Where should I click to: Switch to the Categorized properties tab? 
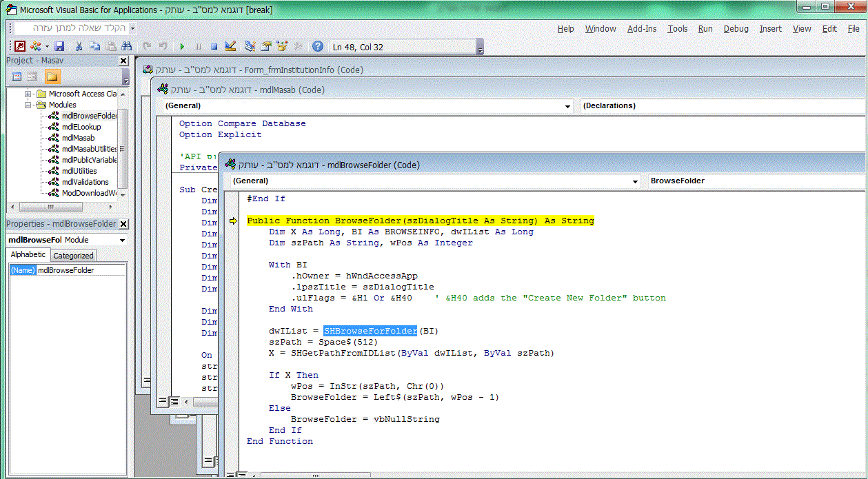[73, 255]
